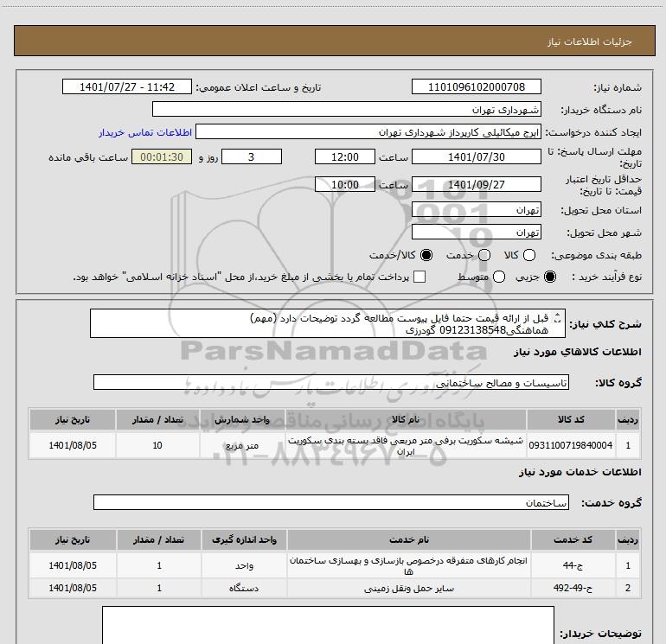
Task: Select the خدمت radio button
Action: [484, 255]
